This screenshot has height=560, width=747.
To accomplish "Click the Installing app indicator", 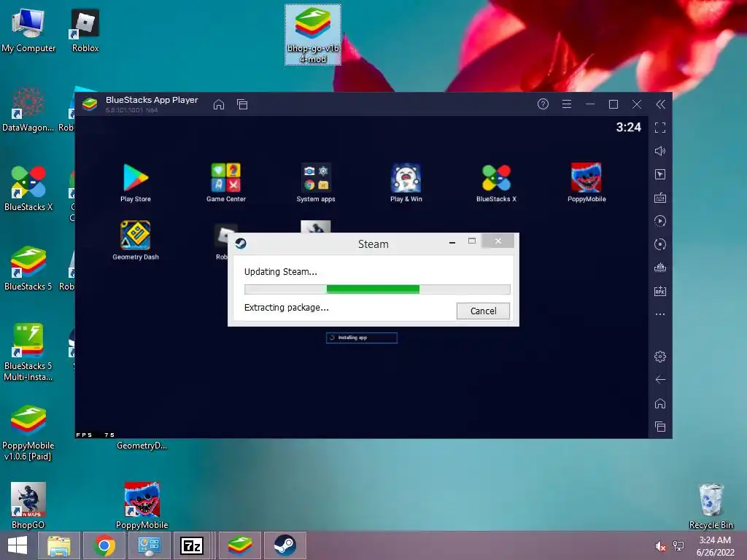I will (362, 338).
